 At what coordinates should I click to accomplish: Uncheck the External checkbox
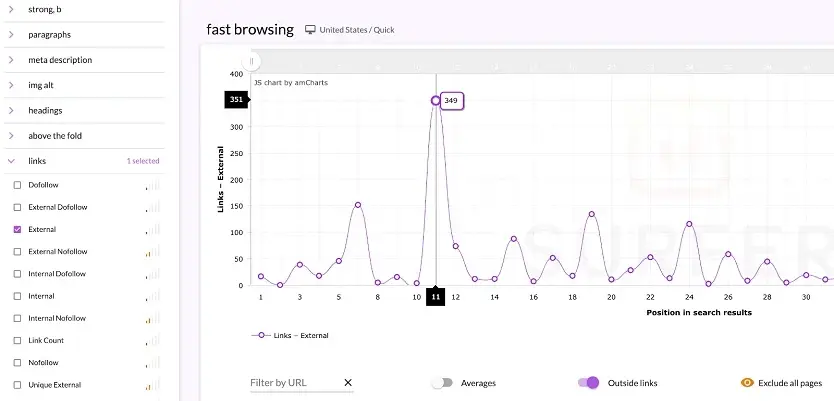[17, 230]
